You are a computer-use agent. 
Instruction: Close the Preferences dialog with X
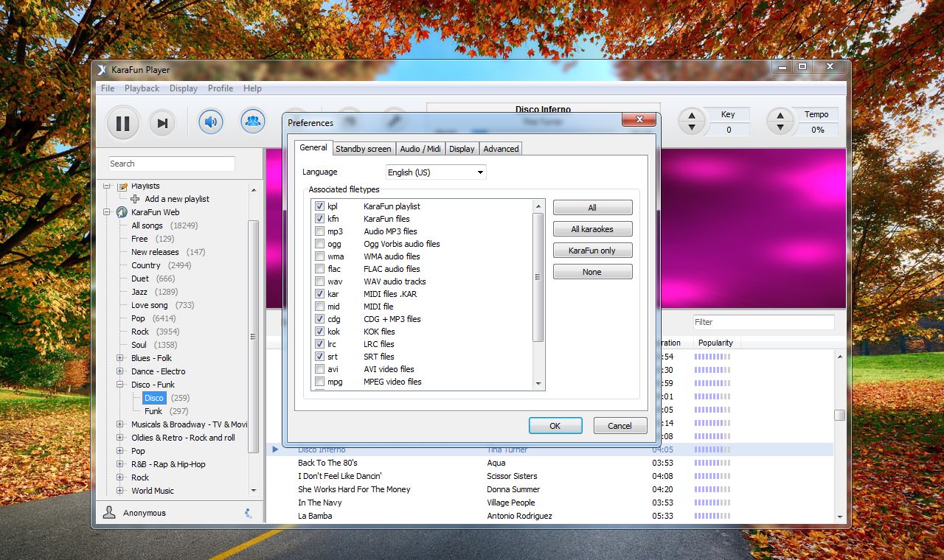(x=639, y=120)
